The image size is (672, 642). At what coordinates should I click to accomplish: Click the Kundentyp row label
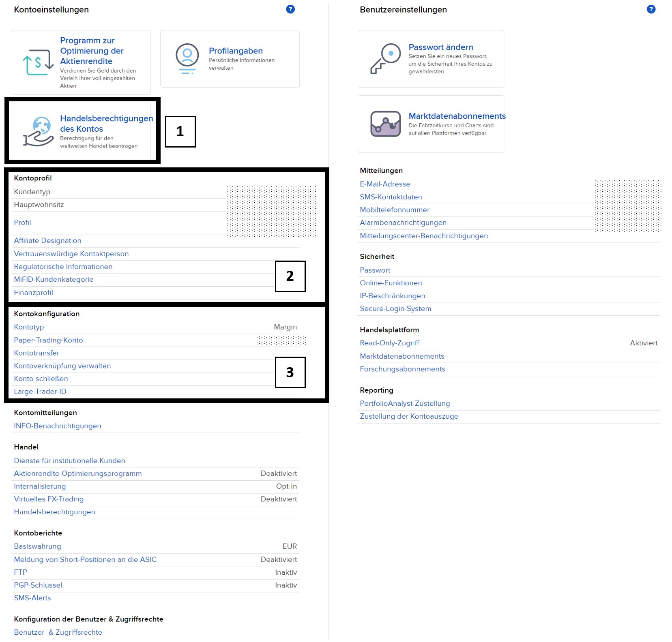coord(32,192)
